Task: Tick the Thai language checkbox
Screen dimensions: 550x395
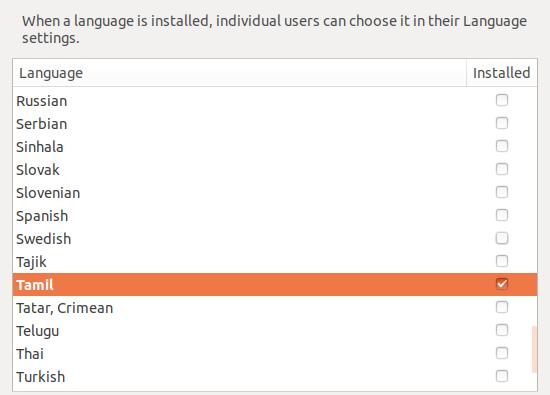Action: 502,353
